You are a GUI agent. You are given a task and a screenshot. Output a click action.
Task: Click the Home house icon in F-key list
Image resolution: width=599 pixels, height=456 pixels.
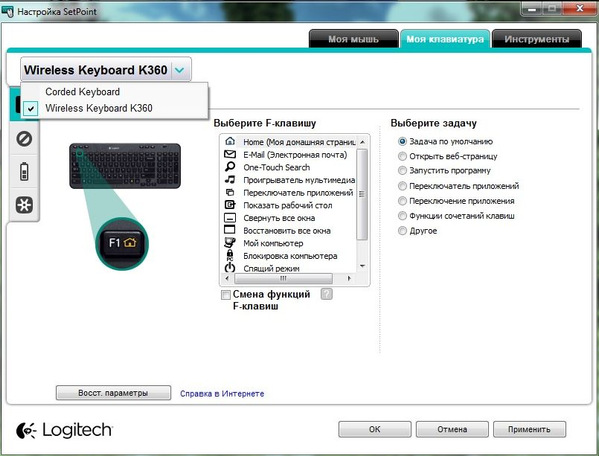click(x=230, y=141)
